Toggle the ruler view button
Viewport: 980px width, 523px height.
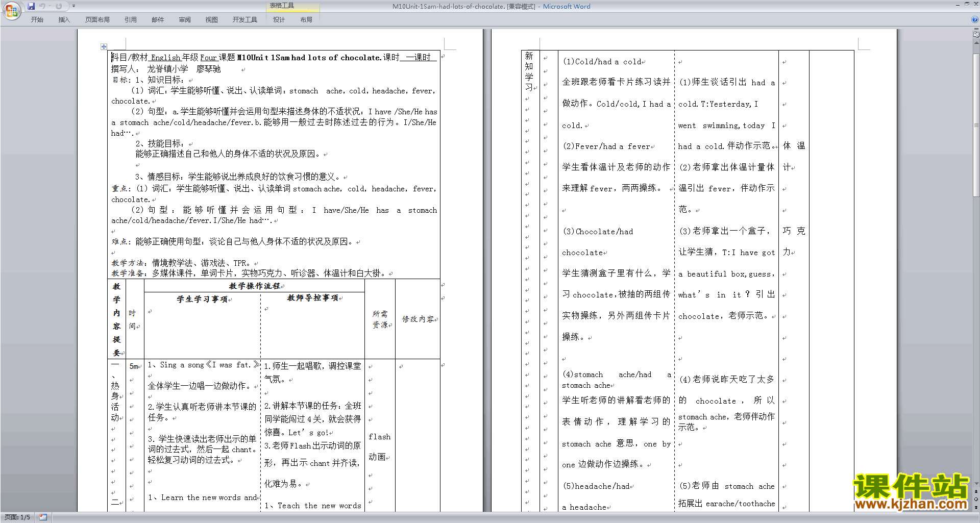pos(976,35)
